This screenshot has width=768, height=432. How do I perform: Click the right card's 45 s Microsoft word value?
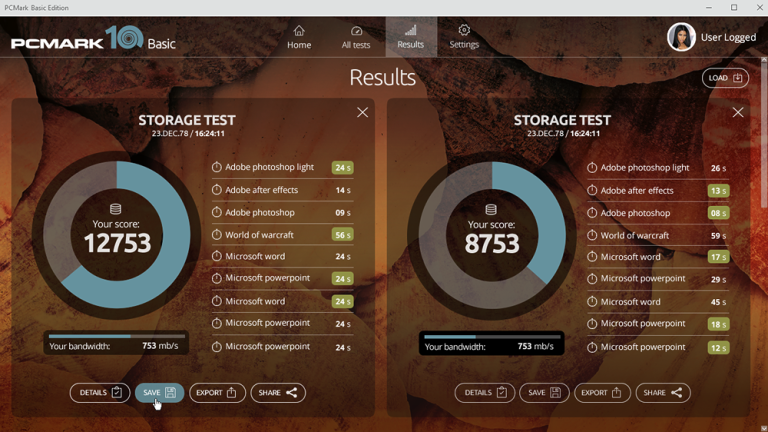pyautogui.click(x=718, y=302)
